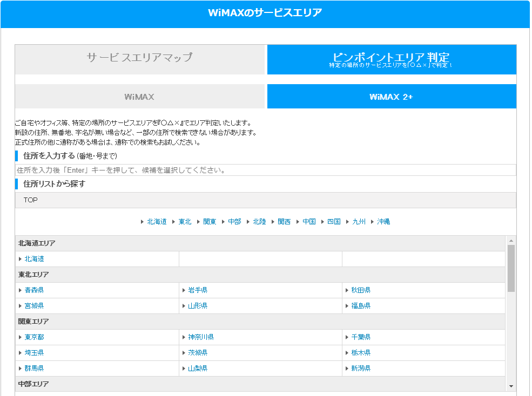This screenshot has width=532, height=396.
Task: Open 神奈川県 prefecture link
Action: pyautogui.click(x=201, y=337)
